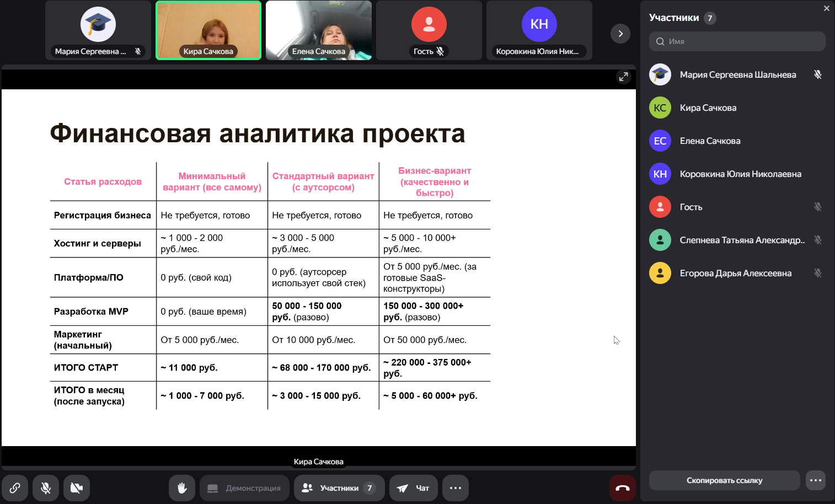This screenshot has width=835, height=504.
Task: Turn on camera in bottom toolbar
Action: [x=77, y=488]
